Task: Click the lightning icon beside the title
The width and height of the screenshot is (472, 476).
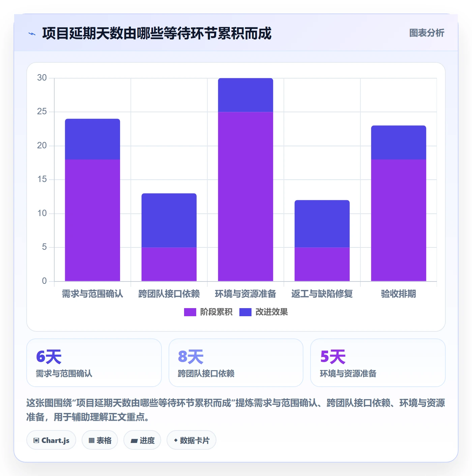Action: [x=32, y=34]
